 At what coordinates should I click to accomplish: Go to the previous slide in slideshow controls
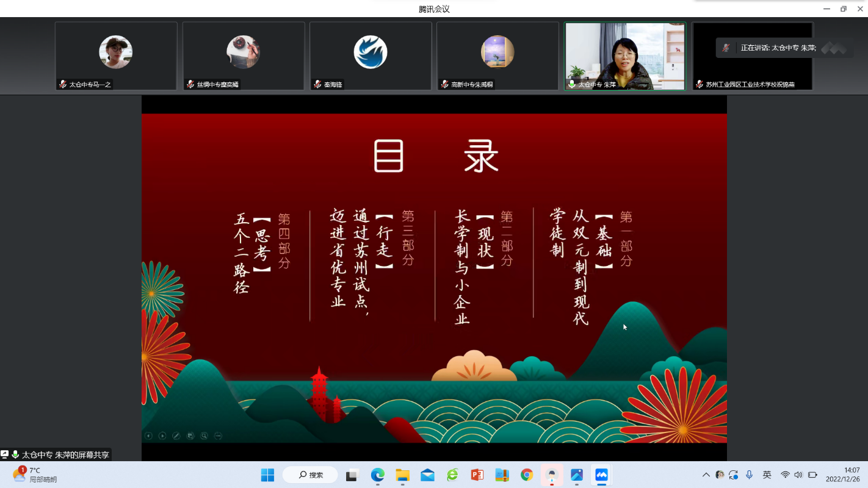coord(148,436)
